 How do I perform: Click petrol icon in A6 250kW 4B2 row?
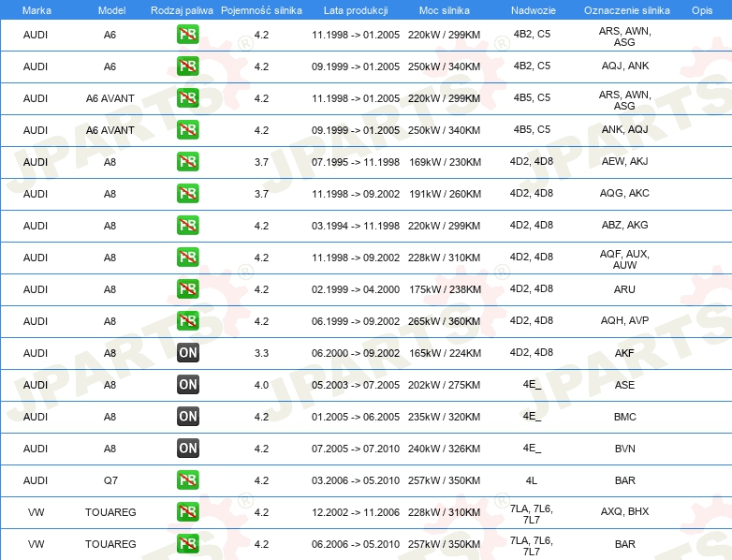tap(187, 66)
